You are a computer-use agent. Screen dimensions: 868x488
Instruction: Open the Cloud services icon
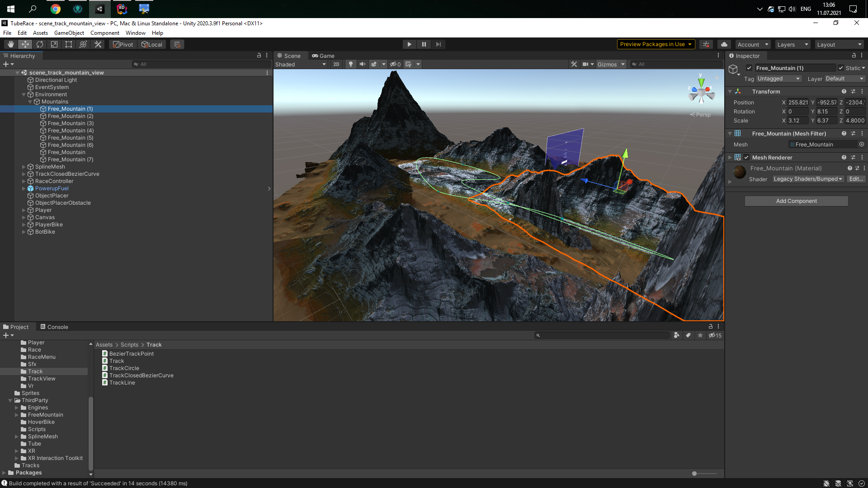724,44
